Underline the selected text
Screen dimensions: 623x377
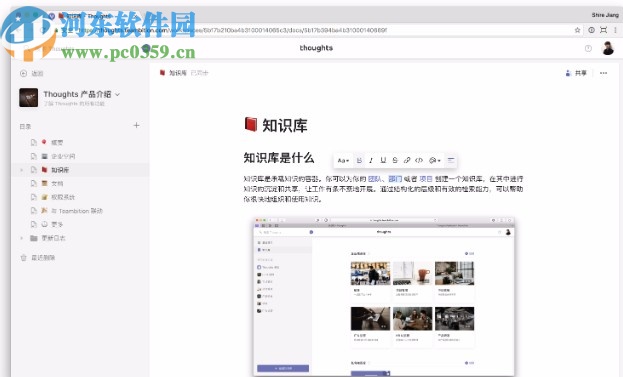coord(383,160)
